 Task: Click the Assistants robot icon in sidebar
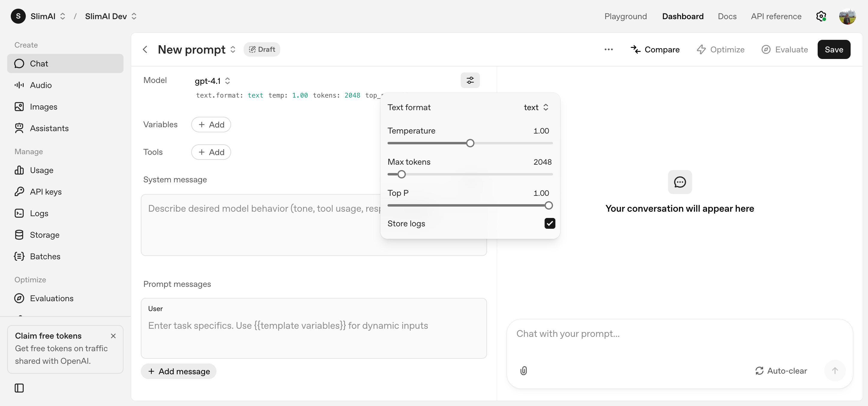(19, 128)
